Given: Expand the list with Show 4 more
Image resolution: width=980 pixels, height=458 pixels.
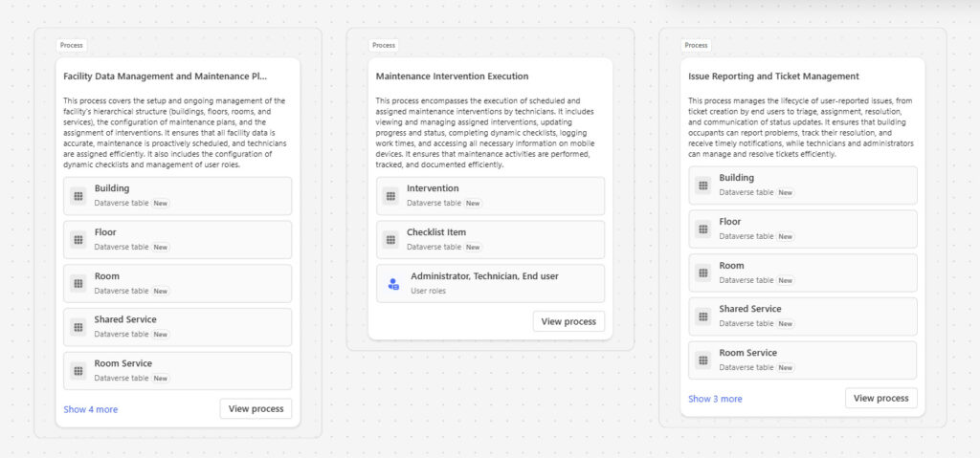Looking at the screenshot, I should [91, 409].
